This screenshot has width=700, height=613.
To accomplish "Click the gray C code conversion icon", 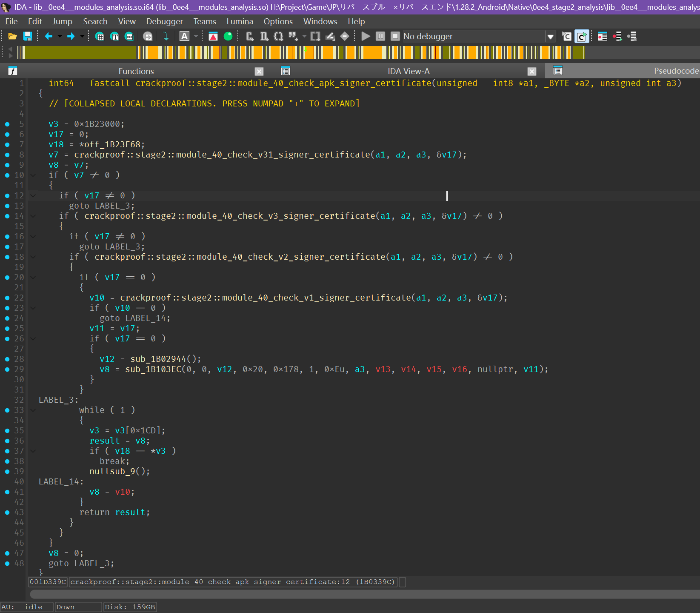I will pyautogui.click(x=250, y=37).
